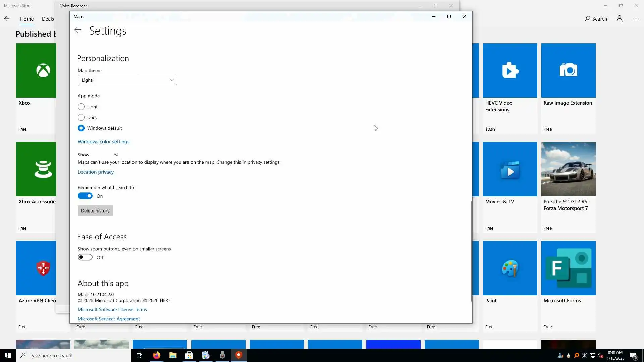Open Microsoft Software License Terms
Viewport: 644px width, 362px height.
(112, 309)
